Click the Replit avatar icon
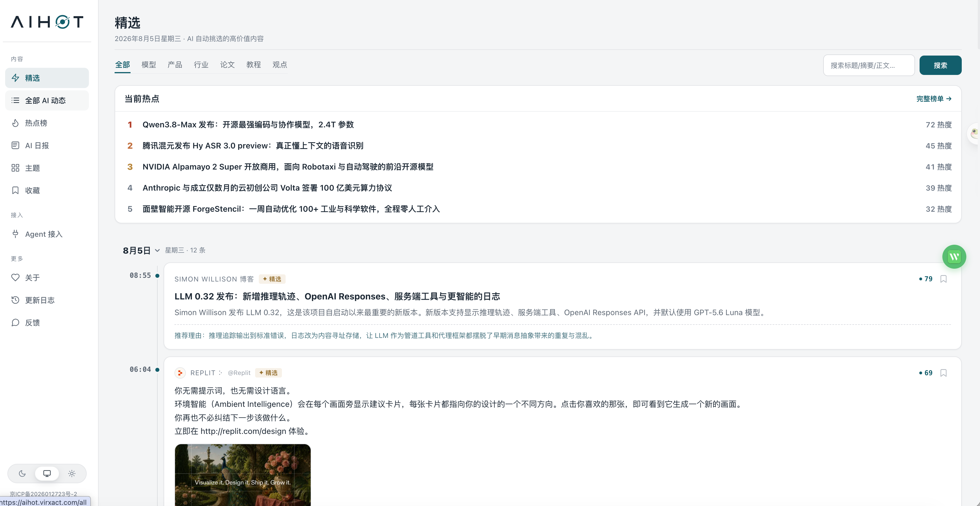Image resolution: width=980 pixels, height=506 pixels. pos(180,373)
